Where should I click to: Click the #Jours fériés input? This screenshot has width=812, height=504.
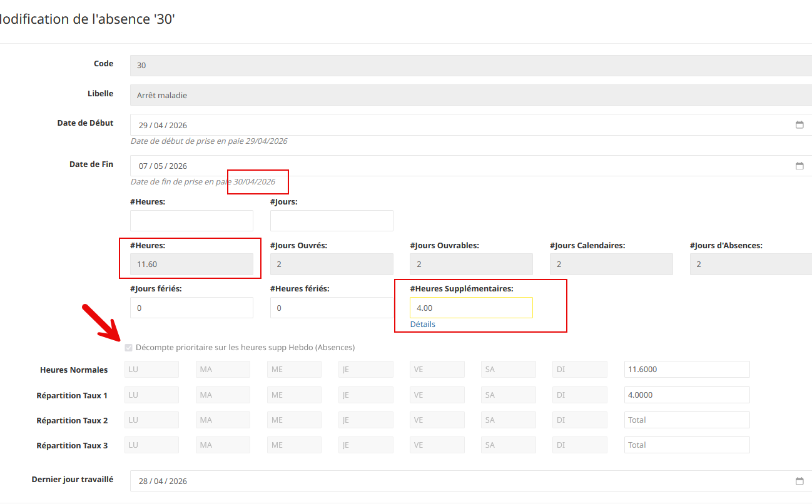(x=191, y=308)
